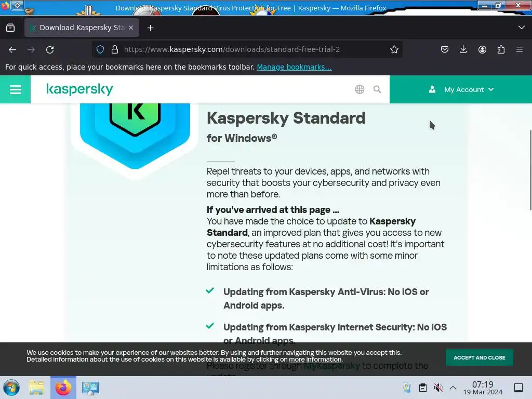Open the Windows Start menu
Viewport: 532px width, 399px height.
click(11, 388)
